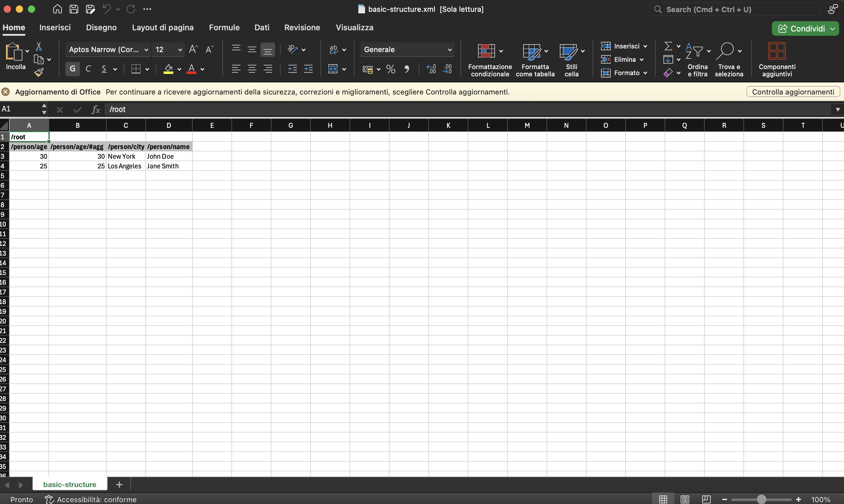Screen dimensions: 844x504
Task: Align text to middle of cell
Action: 252,50
